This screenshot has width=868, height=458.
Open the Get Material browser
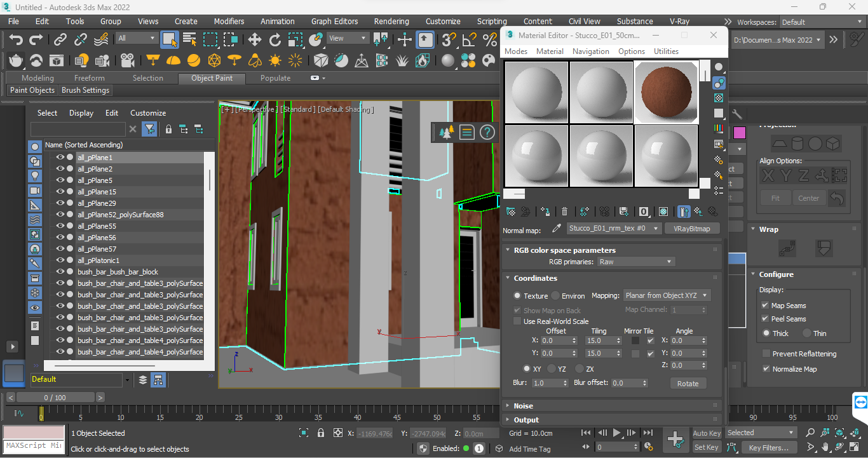pos(510,211)
